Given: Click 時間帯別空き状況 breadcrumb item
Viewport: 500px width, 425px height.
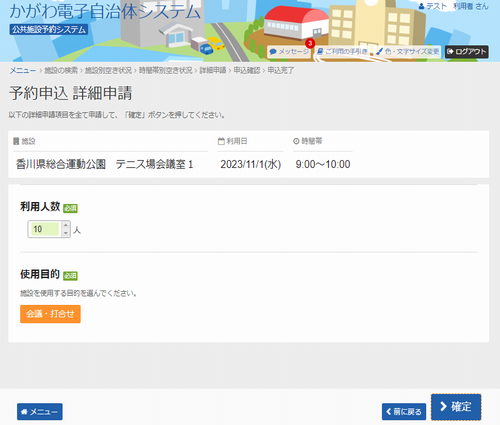Looking at the screenshot, I should (x=166, y=70).
